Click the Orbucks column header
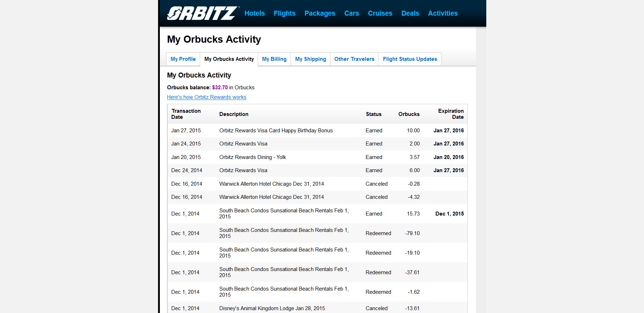Image resolution: width=644 pixels, height=313 pixels. (x=409, y=114)
